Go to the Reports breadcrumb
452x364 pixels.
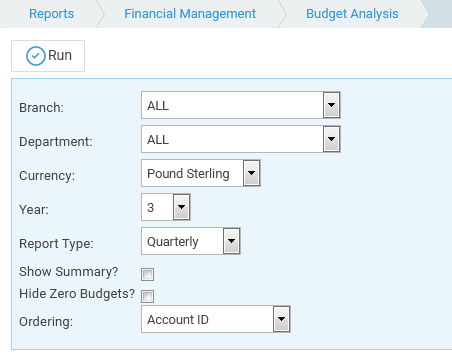tap(51, 14)
